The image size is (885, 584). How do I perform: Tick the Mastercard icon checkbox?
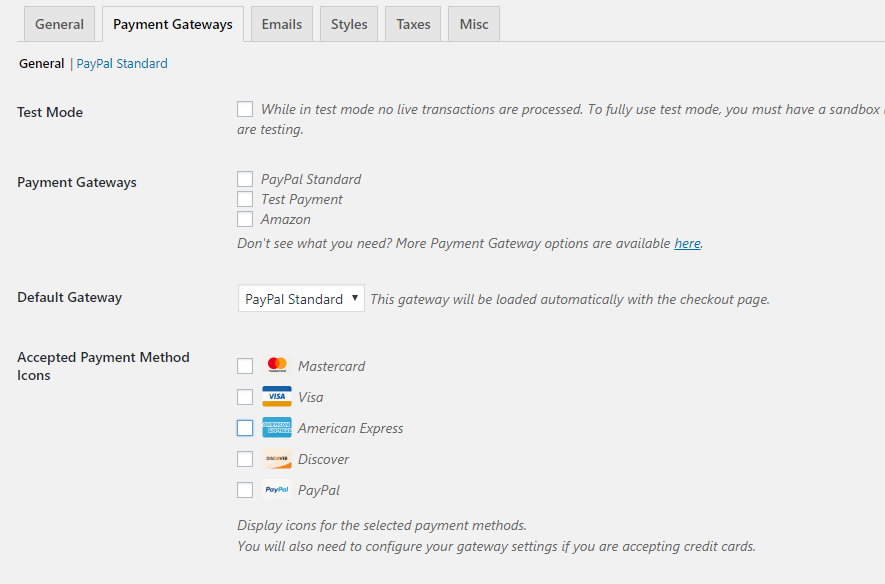245,366
